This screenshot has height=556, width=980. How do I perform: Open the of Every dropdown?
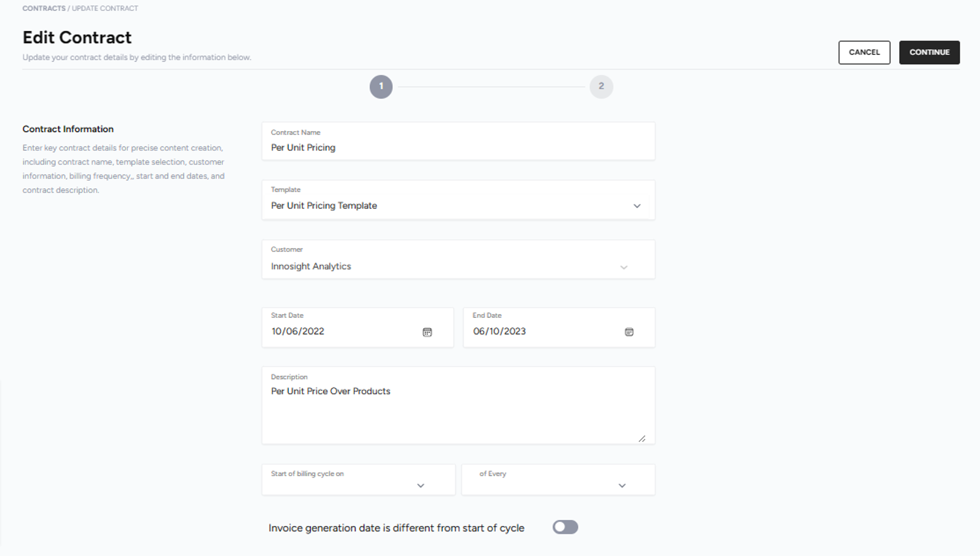point(622,485)
